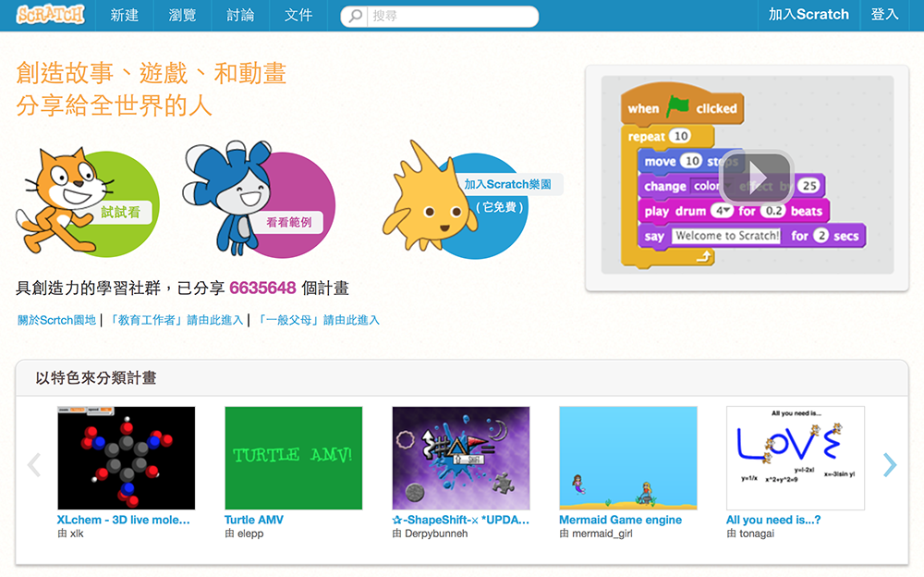Click the 以特色來分類計畫 section heading

pos(96,377)
